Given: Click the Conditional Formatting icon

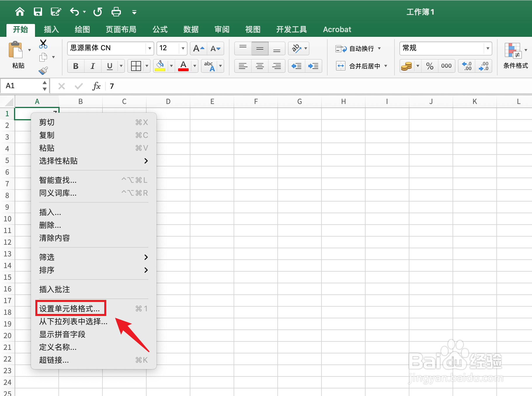Looking at the screenshot, I should click(513, 50).
